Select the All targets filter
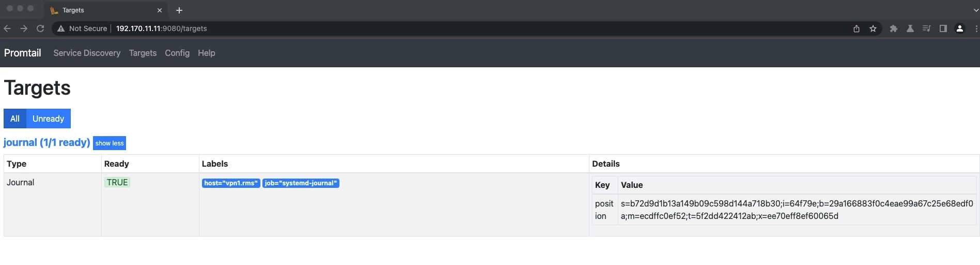Viewport: 980px width, 265px height. click(15, 119)
